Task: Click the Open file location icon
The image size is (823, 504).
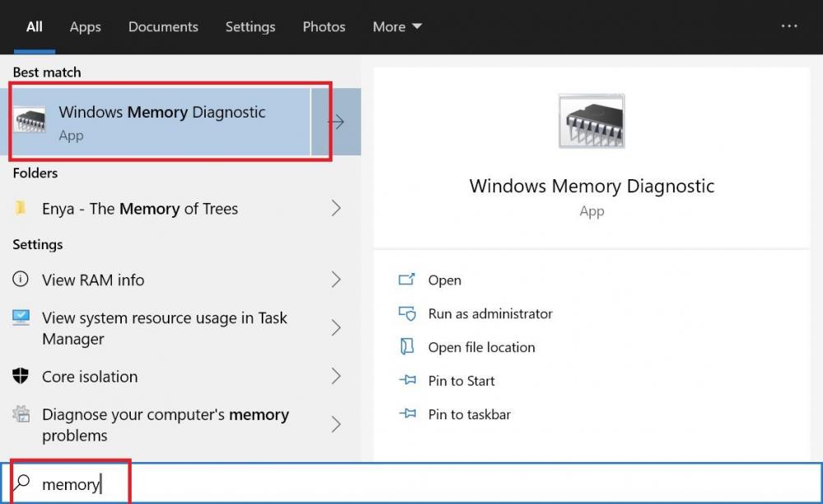Action: 407,347
